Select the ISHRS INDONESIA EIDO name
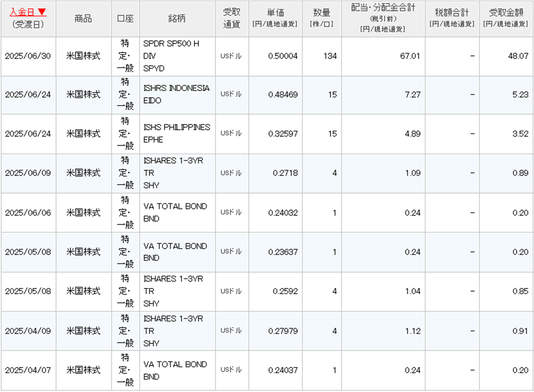Image resolution: width=534 pixels, height=392 pixels. [176, 94]
